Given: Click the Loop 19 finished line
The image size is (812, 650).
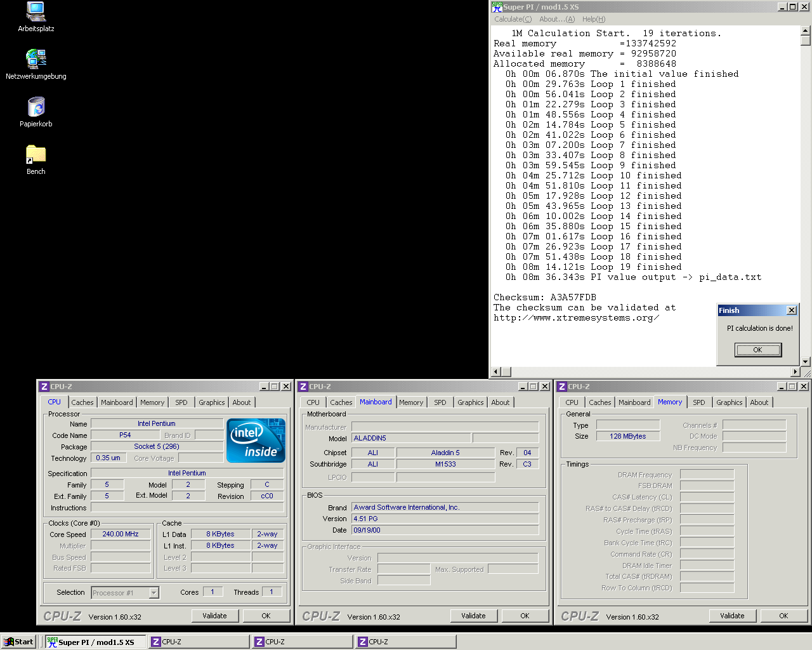Looking at the screenshot, I should pos(594,267).
